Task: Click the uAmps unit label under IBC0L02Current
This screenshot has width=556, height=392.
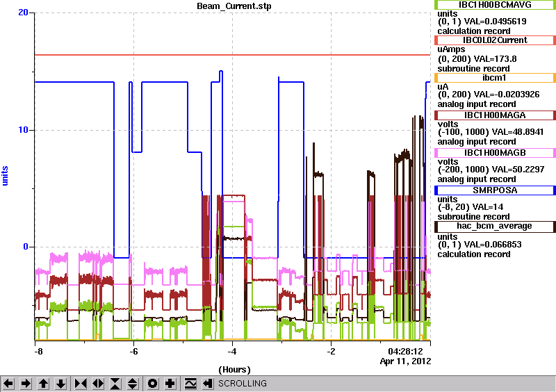Action: [451, 49]
